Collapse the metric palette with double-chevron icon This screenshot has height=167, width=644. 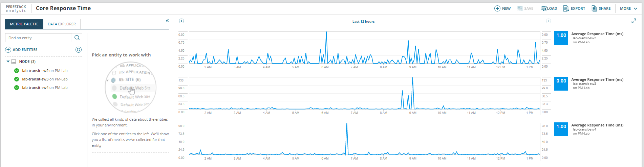167,21
